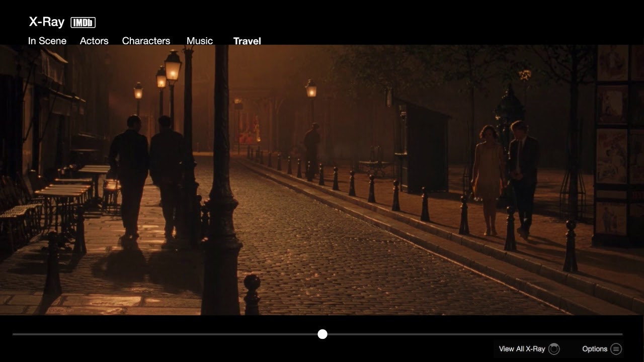Select the Characters tab
644x362 pixels.
click(146, 41)
